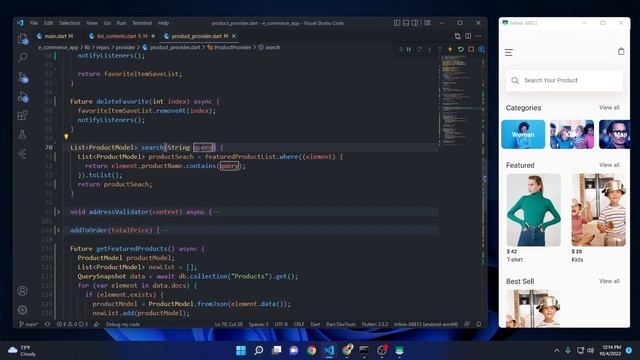Screen dimensions: 640x360
Task: Open the editor's more actions menu
Action: [x=478, y=36]
